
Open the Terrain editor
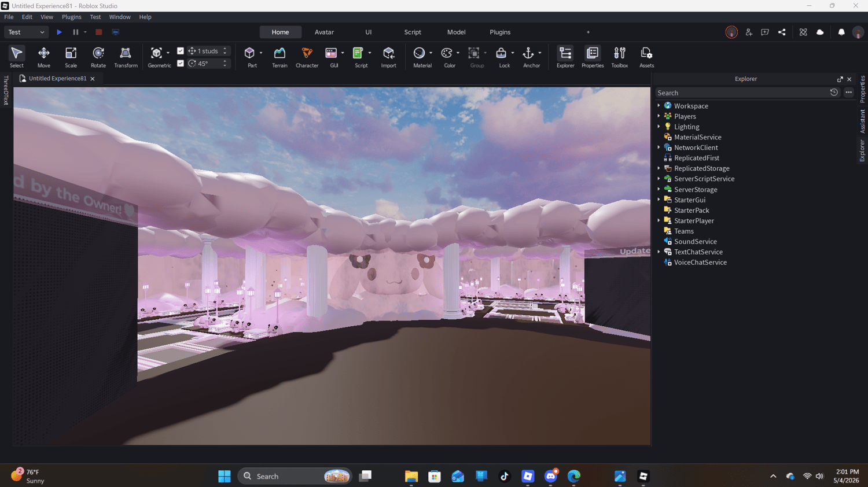tap(279, 57)
